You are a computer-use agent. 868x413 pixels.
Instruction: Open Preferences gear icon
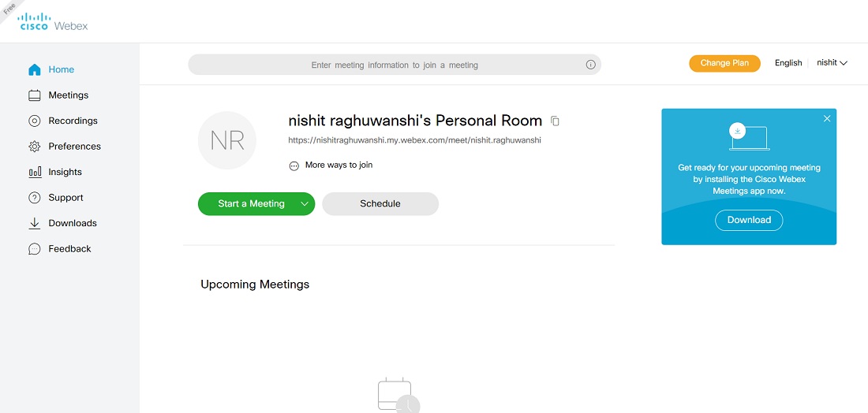click(x=35, y=147)
